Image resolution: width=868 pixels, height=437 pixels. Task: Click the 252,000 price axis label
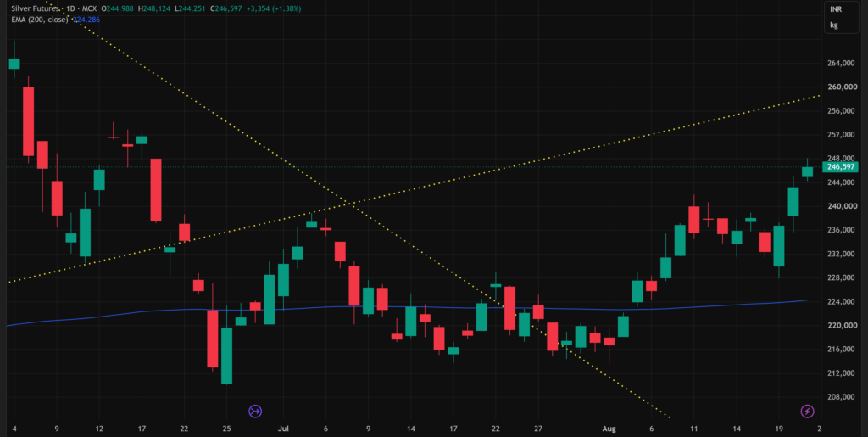pos(840,135)
